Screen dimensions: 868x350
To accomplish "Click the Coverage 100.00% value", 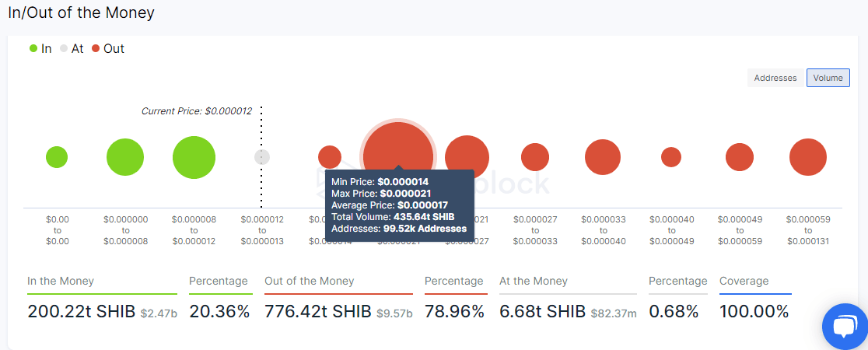I will tap(754, 313).
